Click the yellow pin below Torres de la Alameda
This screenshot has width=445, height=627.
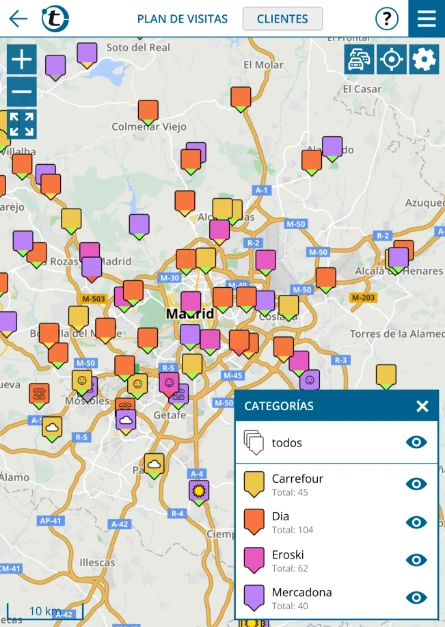click(386, 377)
